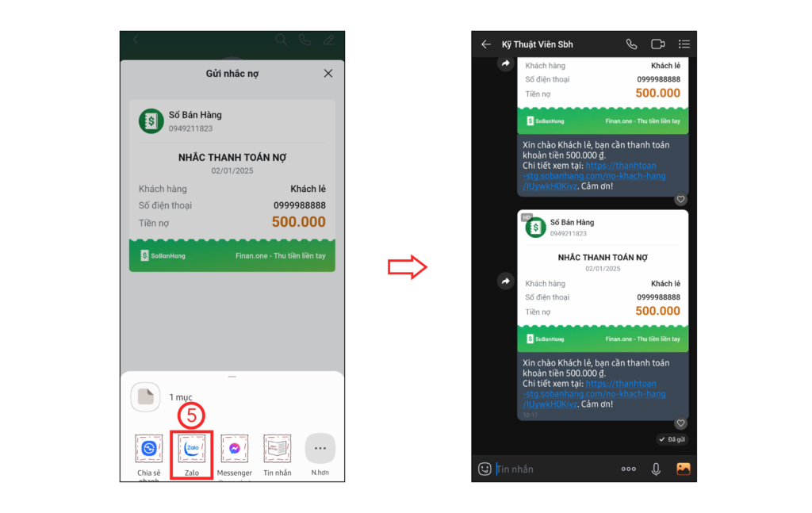This screenshot has width=812, height=513.
Task: Tap the Khách lẻ value in the reminder sheet
Action: (x=308, y=189)
